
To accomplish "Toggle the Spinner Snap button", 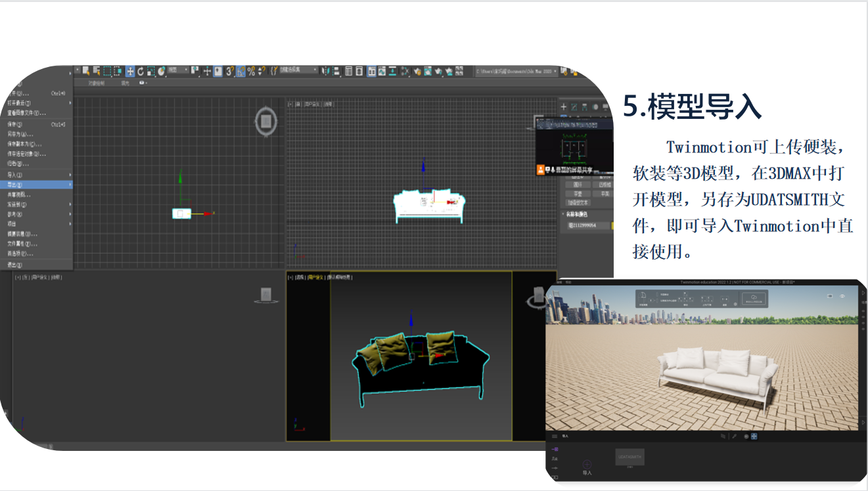I will [262, 71].
